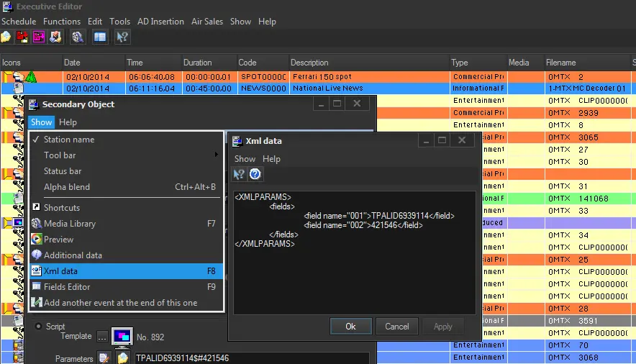Click the blue list view toolbar icon

[100, 36]
